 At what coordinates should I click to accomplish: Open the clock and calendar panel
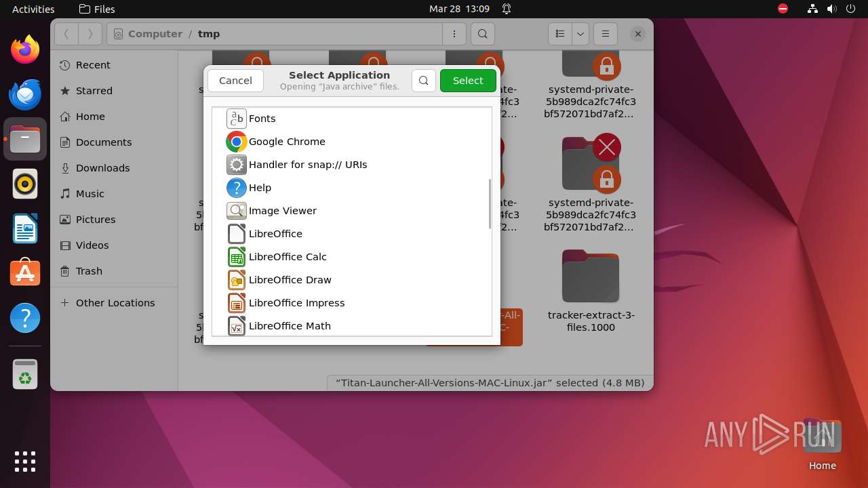pos(459,9)
